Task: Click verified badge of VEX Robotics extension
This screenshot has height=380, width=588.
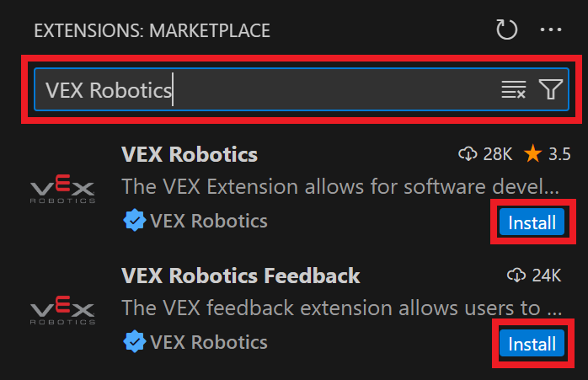Action: pos(133,222)
